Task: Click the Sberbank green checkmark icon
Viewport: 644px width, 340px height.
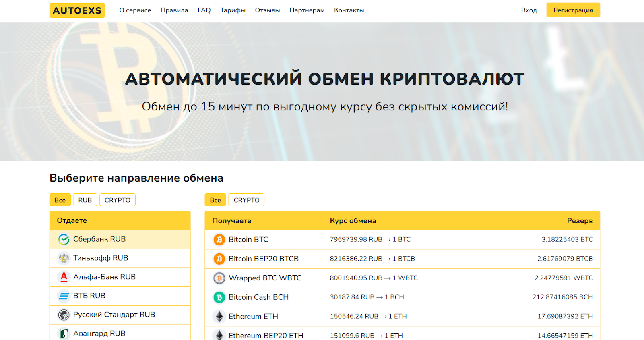Action: point(64,239)
